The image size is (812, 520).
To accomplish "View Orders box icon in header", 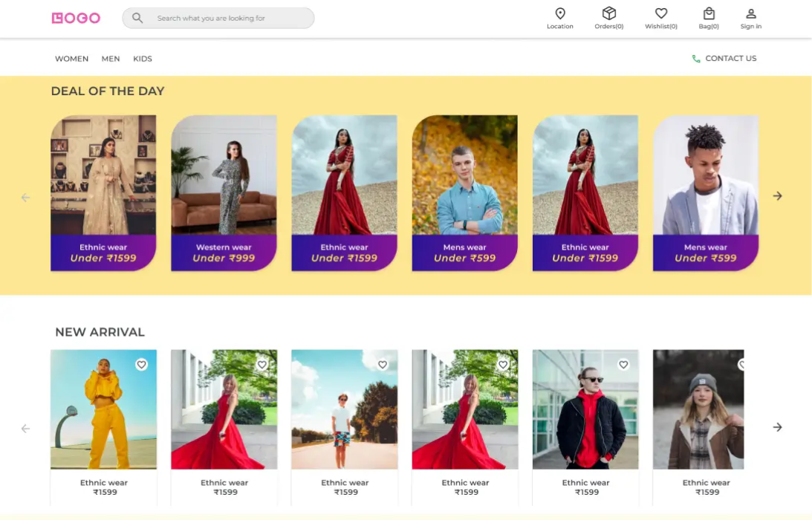I will click(608, 13).
